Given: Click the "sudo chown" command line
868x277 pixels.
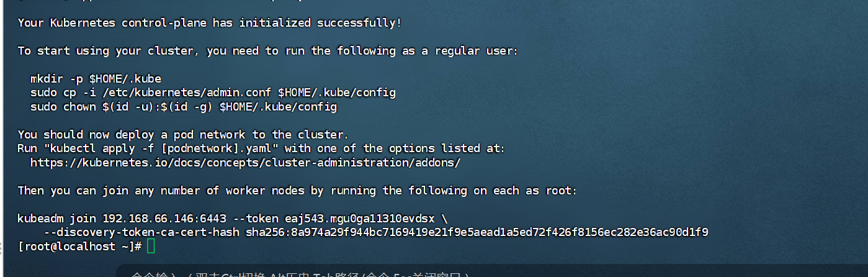Looking at the screenshot, I should (x=184, y=107).
